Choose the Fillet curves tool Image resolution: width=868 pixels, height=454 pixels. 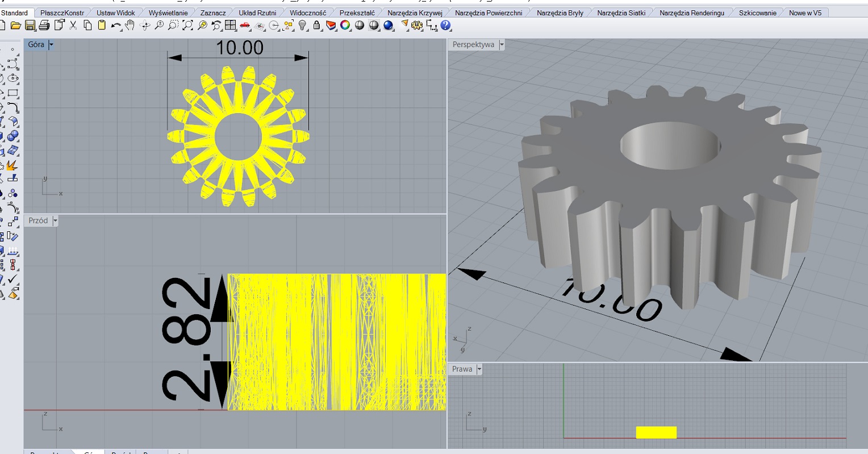click(x=13, y=107)
